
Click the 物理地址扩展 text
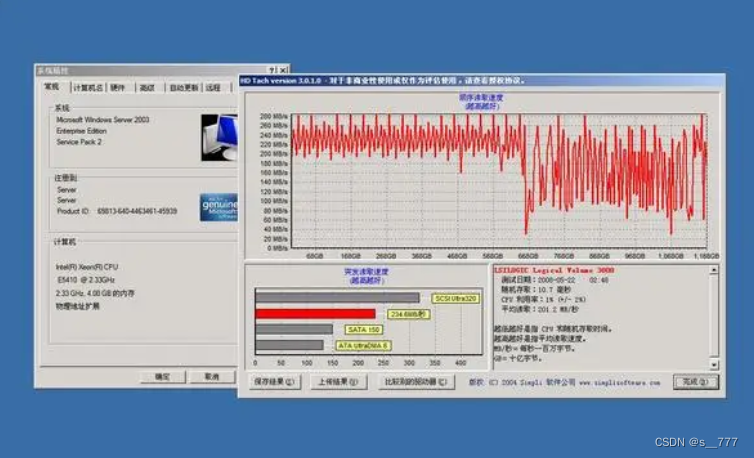pyautogui.click(x=78, y=306)
